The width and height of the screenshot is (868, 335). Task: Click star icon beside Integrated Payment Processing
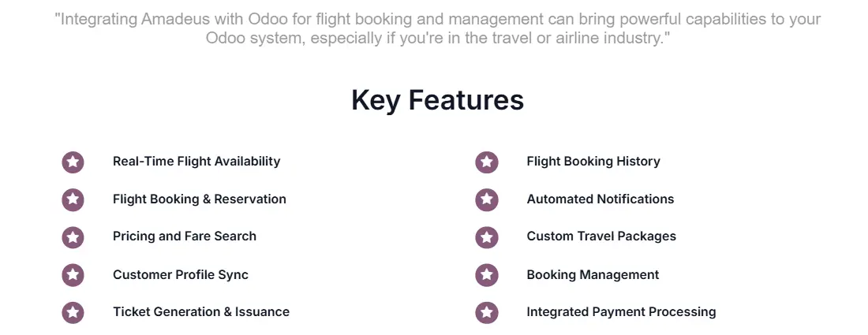487,312
